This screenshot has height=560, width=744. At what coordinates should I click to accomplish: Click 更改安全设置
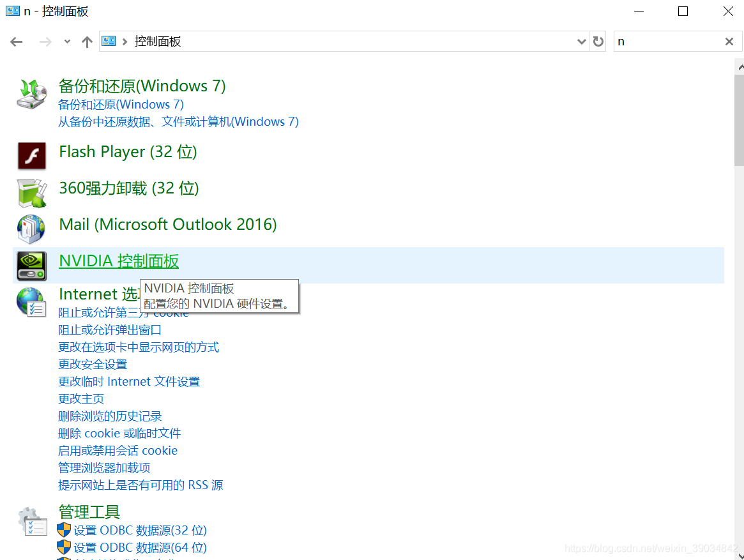(x=93, y=364)
